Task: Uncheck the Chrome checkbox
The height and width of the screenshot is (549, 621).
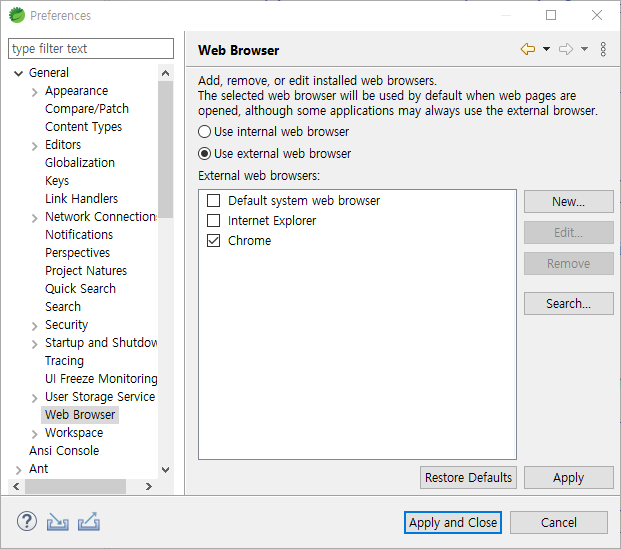Action: pos(213,240)
